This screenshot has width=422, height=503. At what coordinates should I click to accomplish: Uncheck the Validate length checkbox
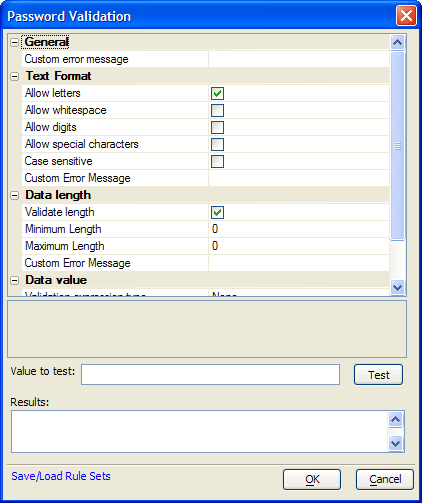(x=217, y=212)
